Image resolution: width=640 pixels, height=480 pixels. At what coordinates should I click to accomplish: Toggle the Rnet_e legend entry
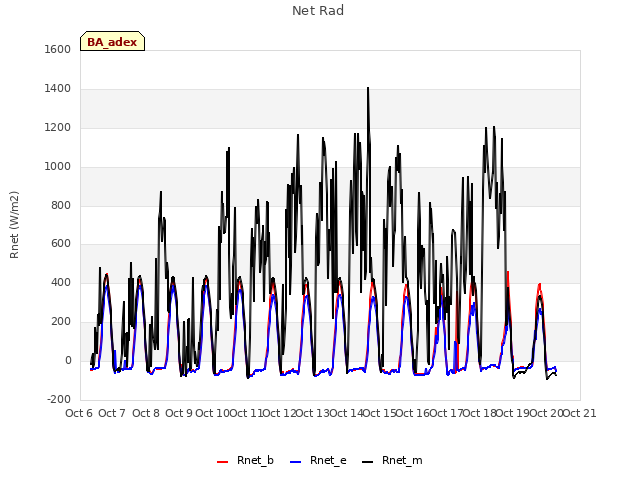pos(318,460)
